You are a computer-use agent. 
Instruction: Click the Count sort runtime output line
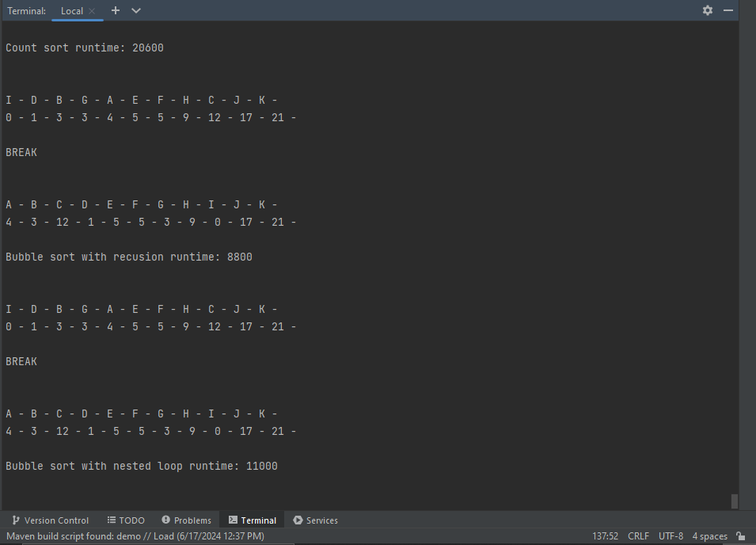point(85,48)
